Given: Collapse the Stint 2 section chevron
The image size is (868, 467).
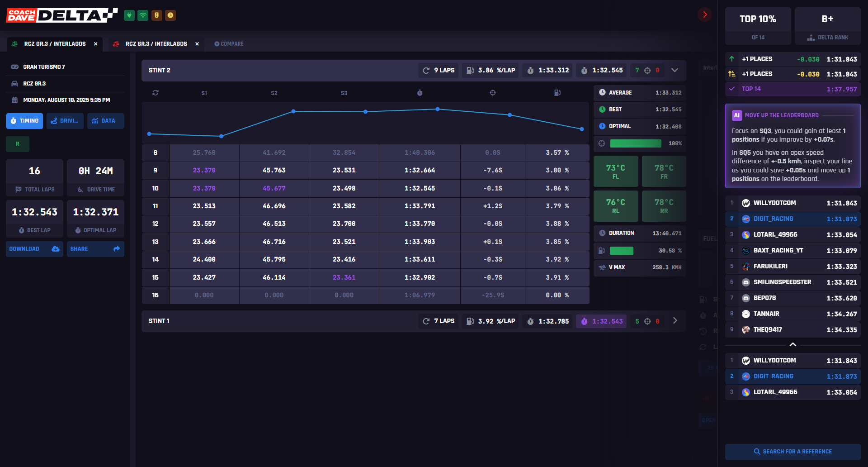Looking at the screenshot, I should 675,70.
